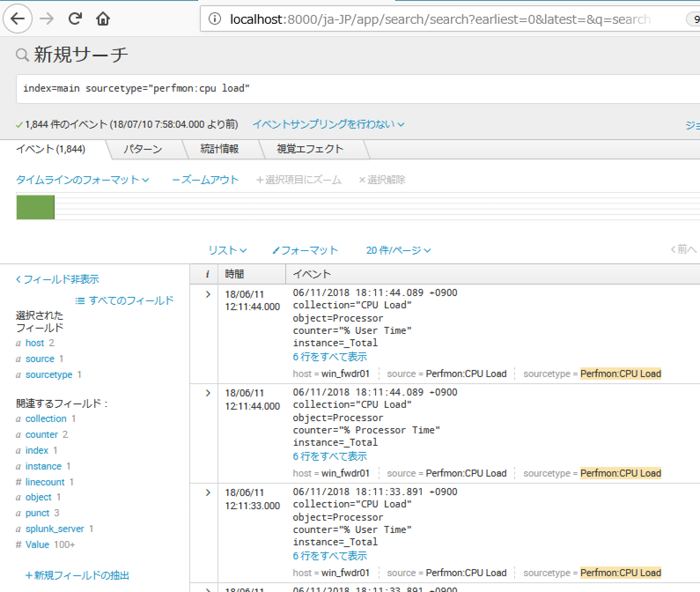Image resolution: width=700 pixels, height=592 pixels.
Task: Click the pencil icon next to フォーマット
Action: pos(276,251)
